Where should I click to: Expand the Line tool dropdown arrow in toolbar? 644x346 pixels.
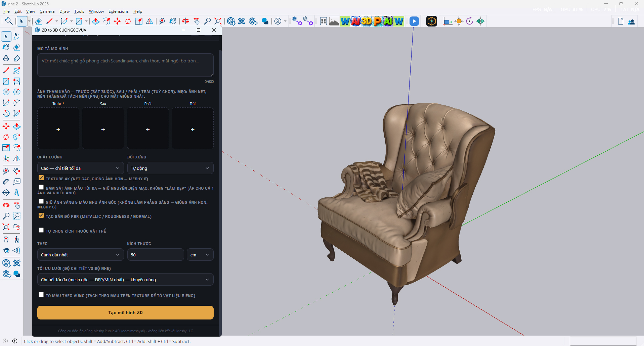pos(56,21)
